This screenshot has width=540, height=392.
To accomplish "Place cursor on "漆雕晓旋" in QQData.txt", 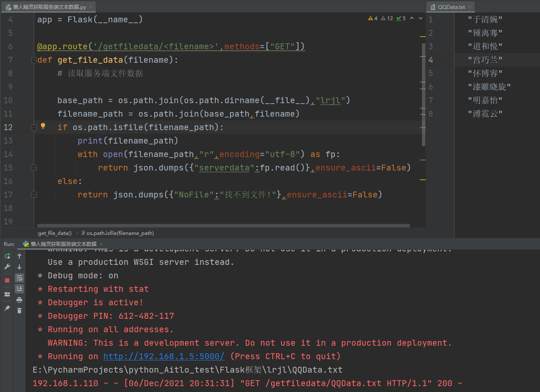I will click(x=489, y=87).
